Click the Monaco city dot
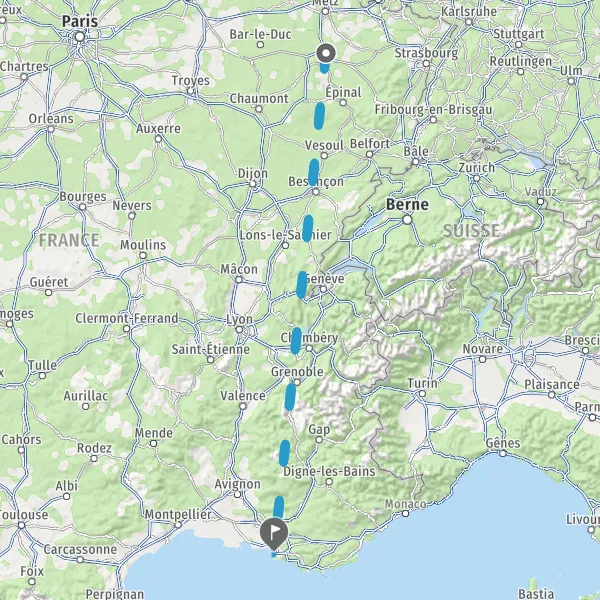The height and width of the screenshot is (600, 600). point(405,514)
